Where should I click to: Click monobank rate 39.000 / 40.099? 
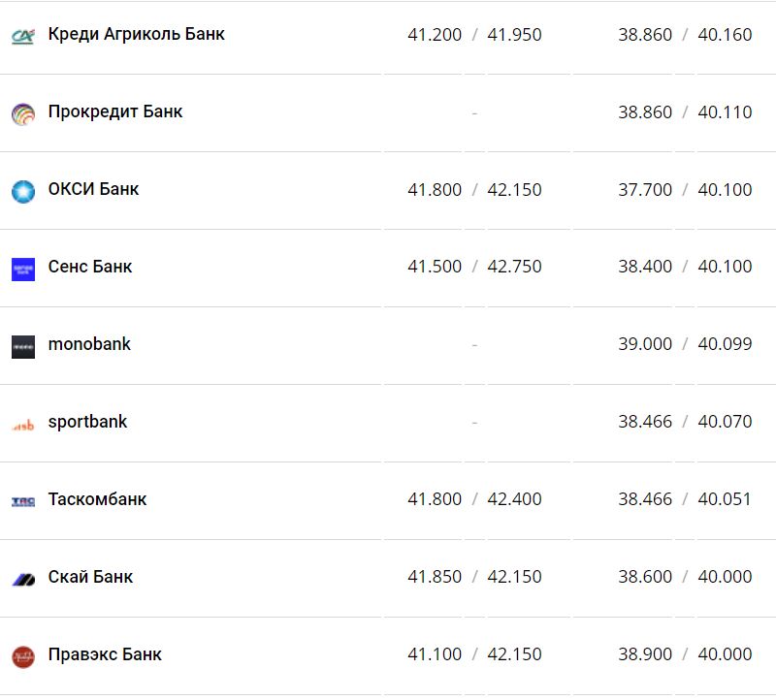coord(685,344)
